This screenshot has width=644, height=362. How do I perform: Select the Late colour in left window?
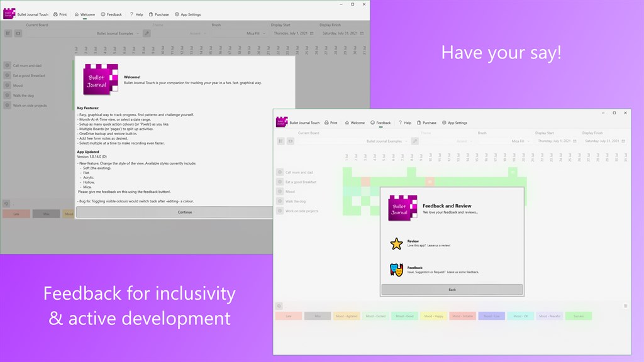[x=16, y=214]
